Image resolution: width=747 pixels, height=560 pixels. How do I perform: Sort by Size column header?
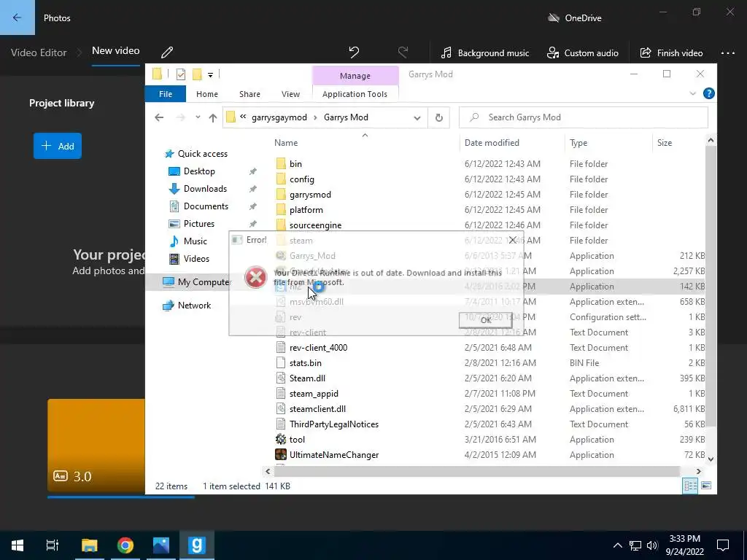(x=664, y=143)
